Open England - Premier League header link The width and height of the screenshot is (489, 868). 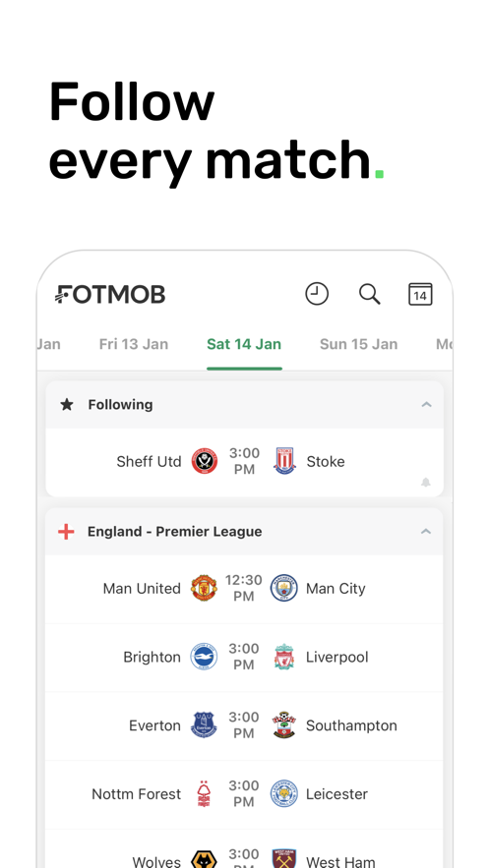[174, 532]
